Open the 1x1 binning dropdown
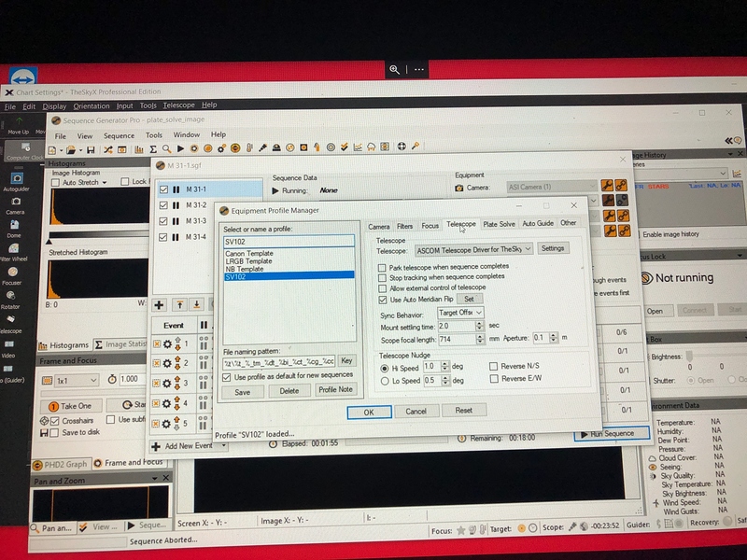747x560 pixels. [77, 381]
